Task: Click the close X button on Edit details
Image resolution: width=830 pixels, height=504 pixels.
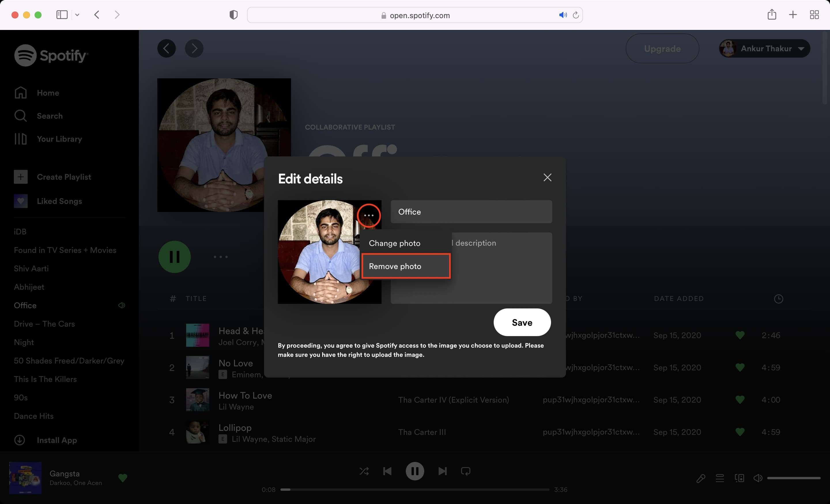Action: (547, 177)
